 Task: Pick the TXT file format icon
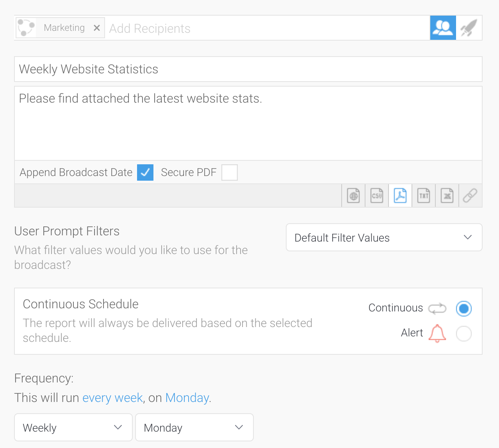coord(424,196)
